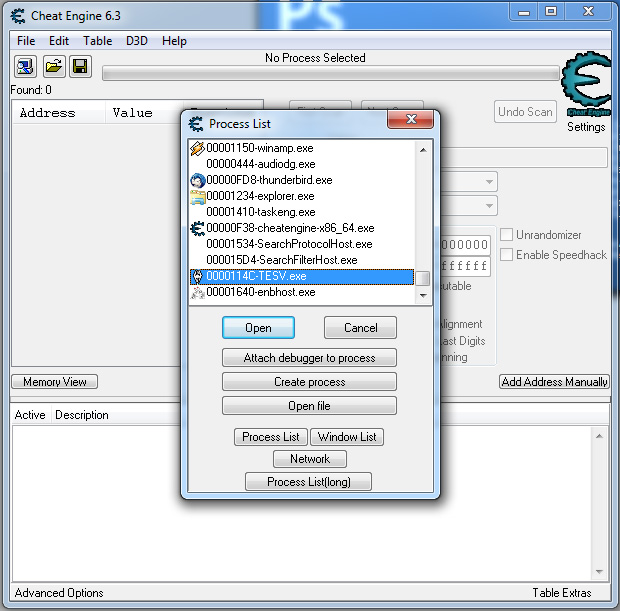The image size is (620, 611).
Task: Click the enbhost.exe process icon
Action: (197, 293)
